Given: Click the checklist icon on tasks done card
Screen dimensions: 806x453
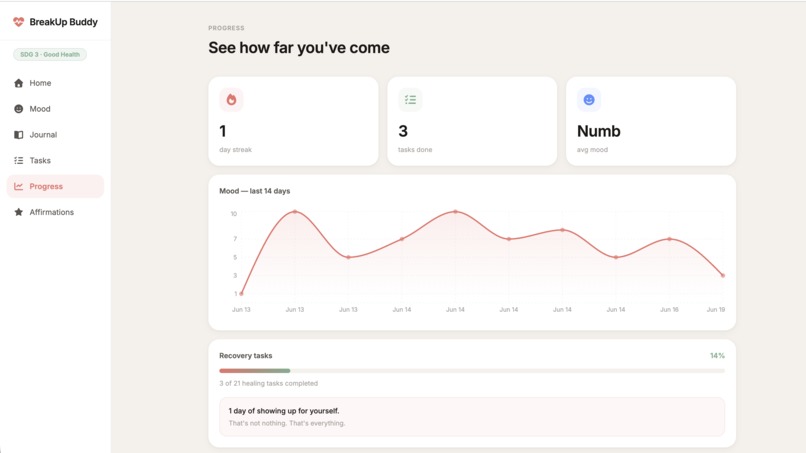Looking at the screenshot, I should tap(410, 100).
